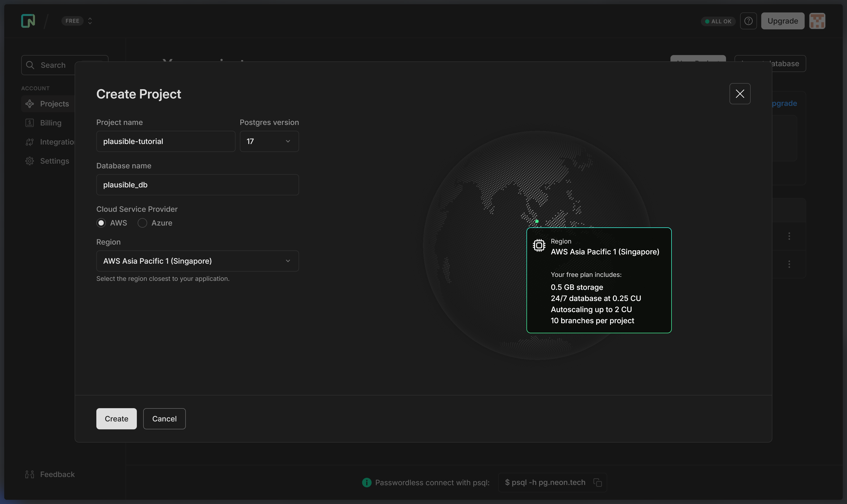Close the Create Project dialog
This screenshot has width=847, height=504.
[x=740, y=94]
